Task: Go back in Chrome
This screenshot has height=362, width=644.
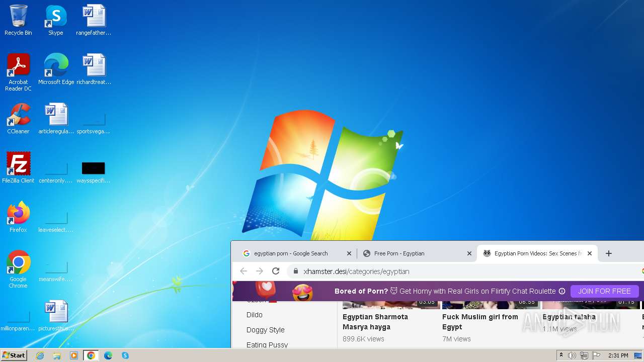Action: (244, 271)
